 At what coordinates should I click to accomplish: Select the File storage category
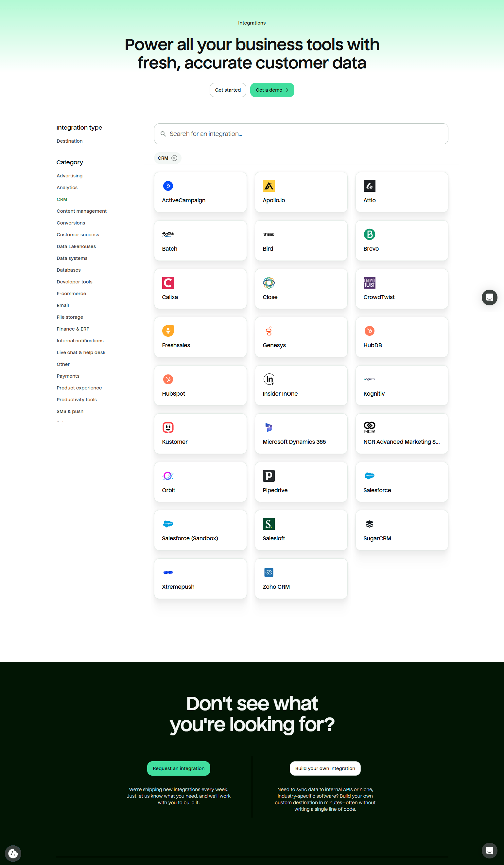click(70, 317)
